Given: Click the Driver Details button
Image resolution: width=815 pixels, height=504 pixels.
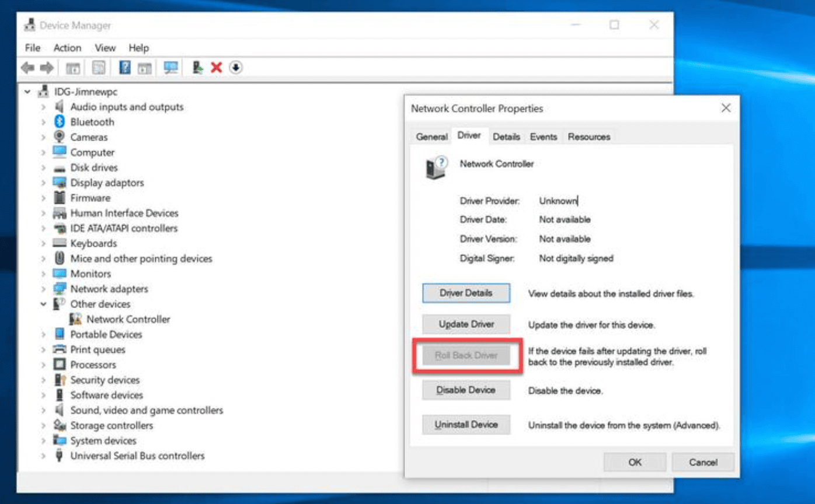Looking at the screenshot, I should click(466, 293).
